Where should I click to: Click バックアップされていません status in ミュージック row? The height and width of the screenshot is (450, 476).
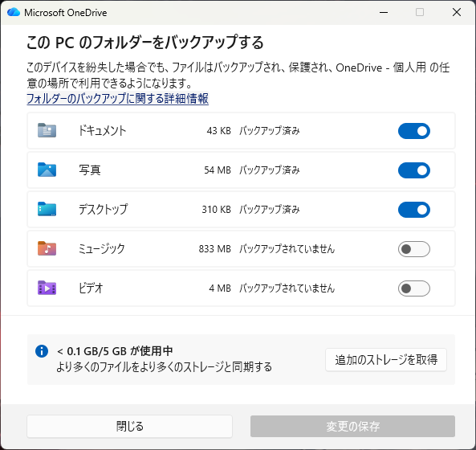click(287, 248)
